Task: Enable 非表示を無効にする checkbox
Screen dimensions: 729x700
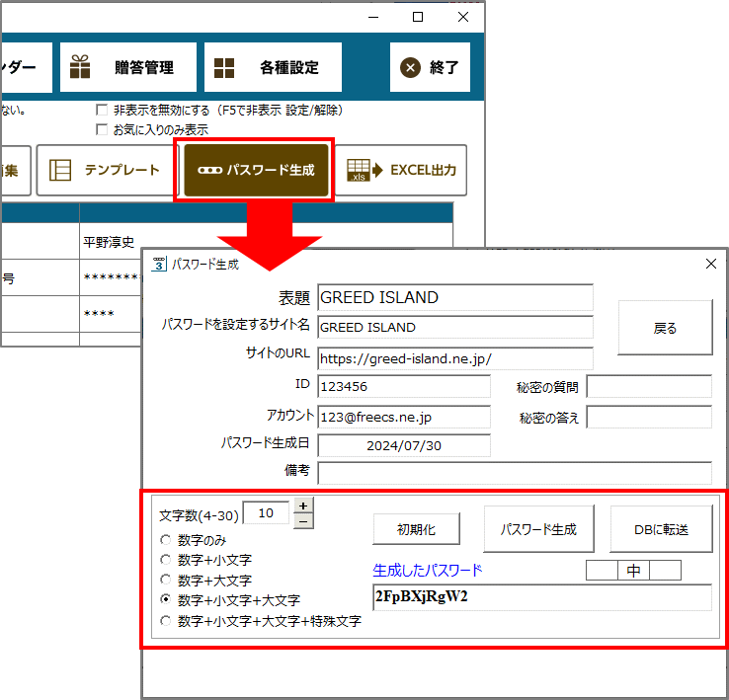Action: coord(102,111)
